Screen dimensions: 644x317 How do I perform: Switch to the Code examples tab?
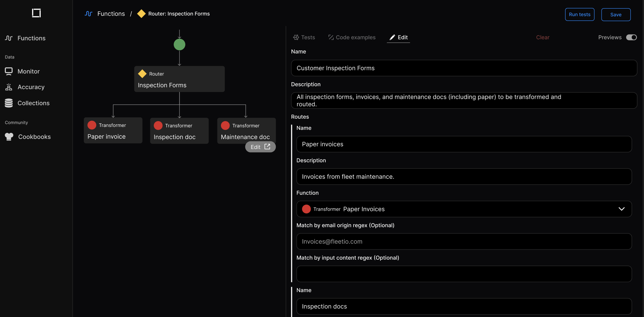click(352, 37)
